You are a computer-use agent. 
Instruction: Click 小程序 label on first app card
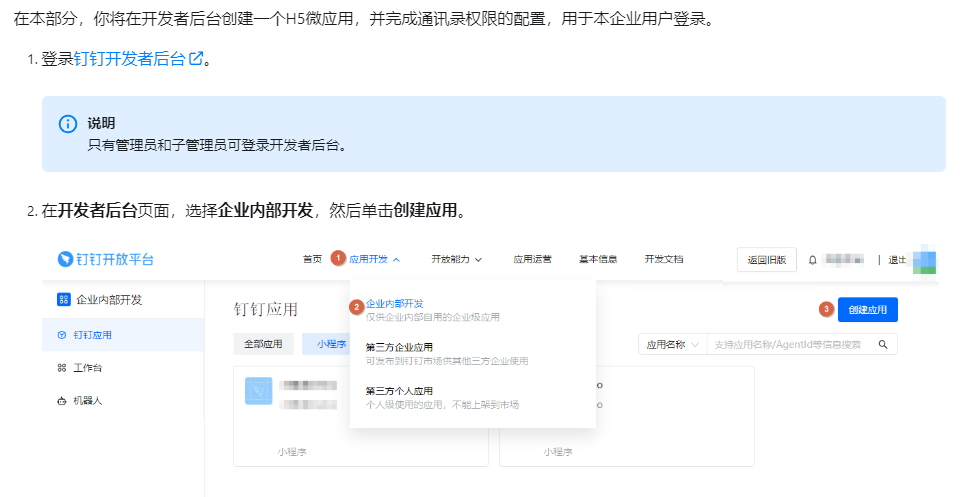click(x=292, y=452)
